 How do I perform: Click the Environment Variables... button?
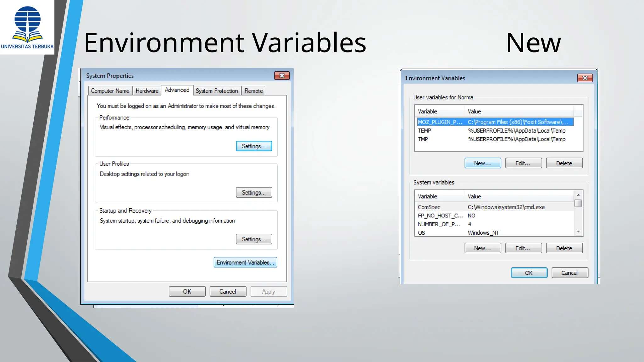(x=245, y=262)
